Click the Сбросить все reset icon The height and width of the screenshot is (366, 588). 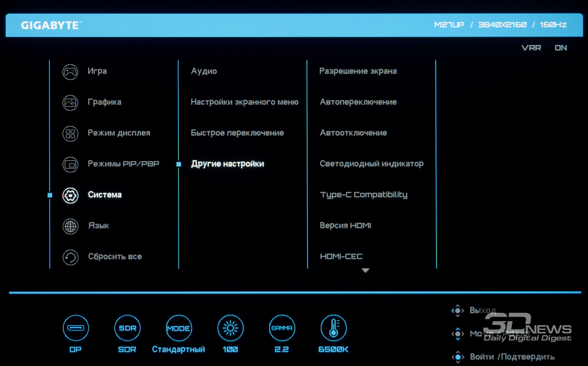[x=70, y=257]
